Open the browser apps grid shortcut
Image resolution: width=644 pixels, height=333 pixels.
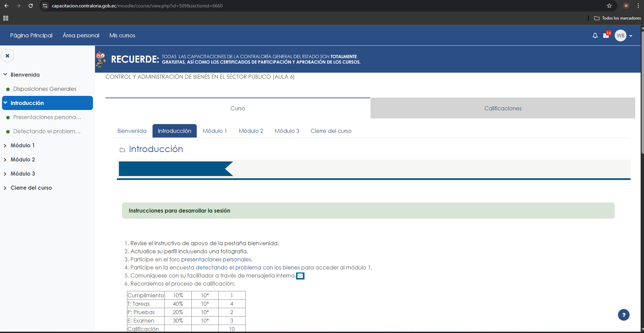pyautogui.click(x=6, y=18)
